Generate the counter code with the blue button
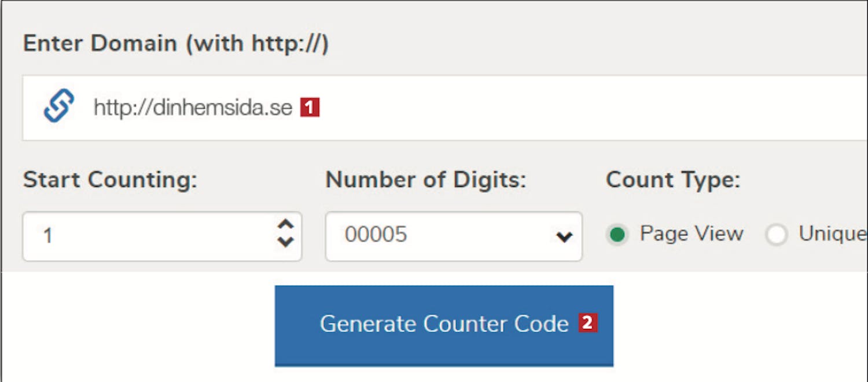This screenshot has width=868, height=382. click(x=444, y=325)
